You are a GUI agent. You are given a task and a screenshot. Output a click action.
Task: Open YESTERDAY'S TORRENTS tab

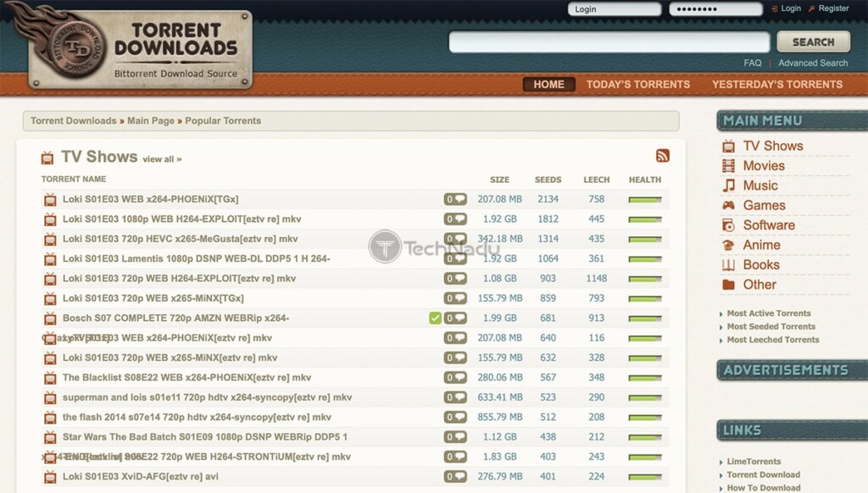[x=777, y=84]
